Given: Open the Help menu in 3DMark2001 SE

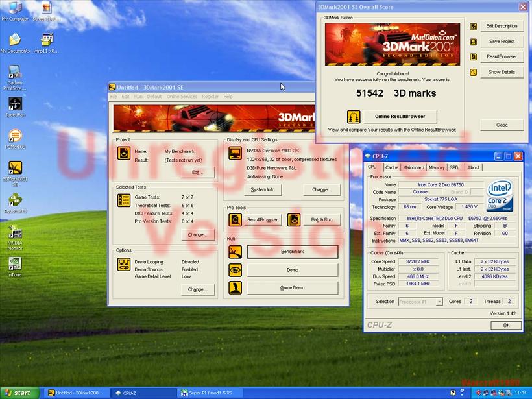Looking at the screenshot, I should coord(228,97).
